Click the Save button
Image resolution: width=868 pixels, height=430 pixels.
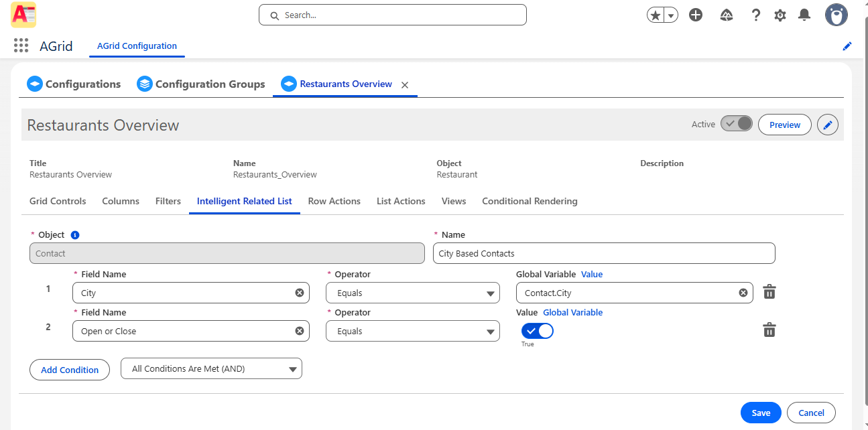coord(761,413)
